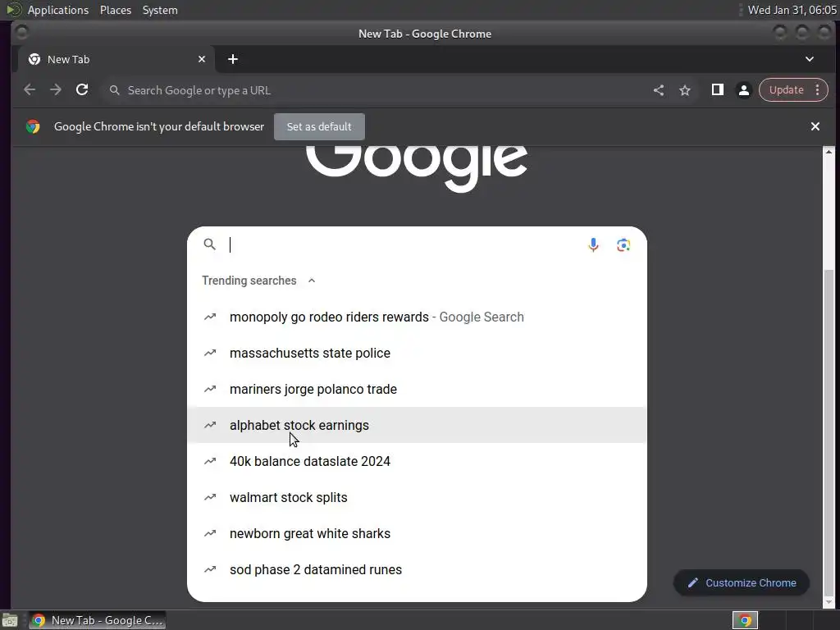Screen dimensions: 840x630
Task: Click Chrome icon in bottom-right panel
Action: [x=745, y=620]
